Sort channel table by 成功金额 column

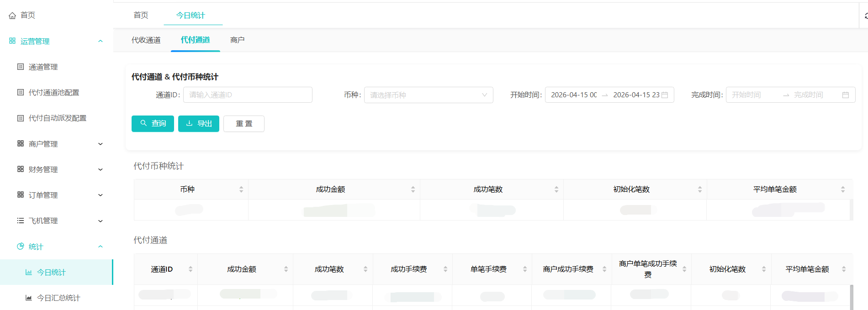286,269
